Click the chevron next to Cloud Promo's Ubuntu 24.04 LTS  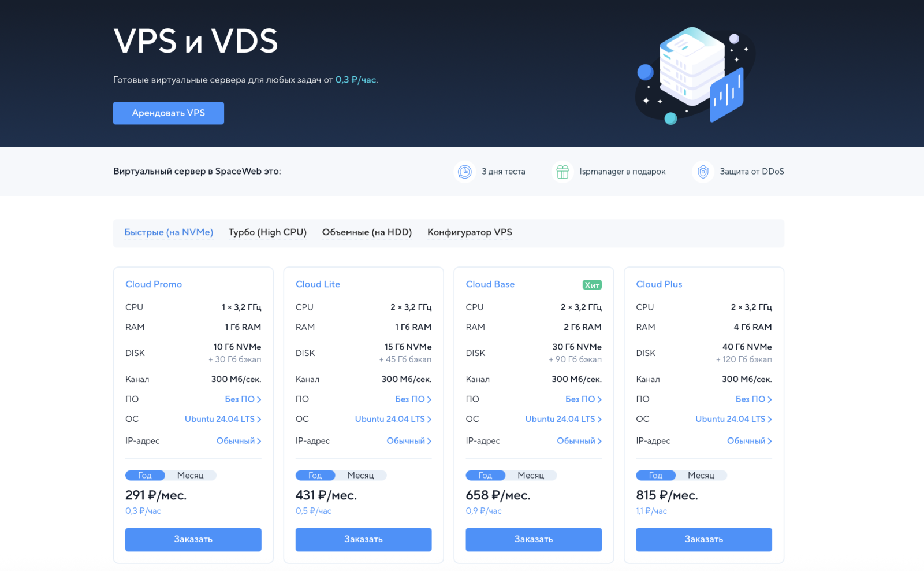click(259, 420)
